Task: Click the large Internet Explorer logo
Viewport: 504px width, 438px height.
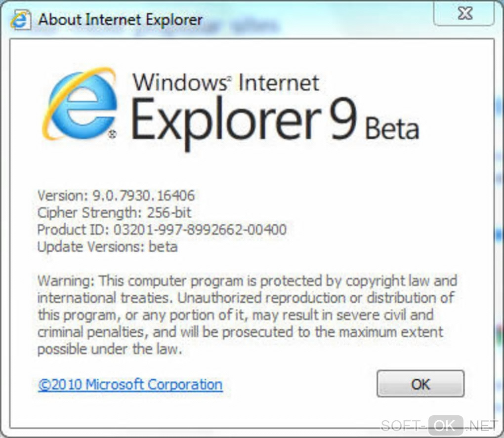Action: pos(80,104)
